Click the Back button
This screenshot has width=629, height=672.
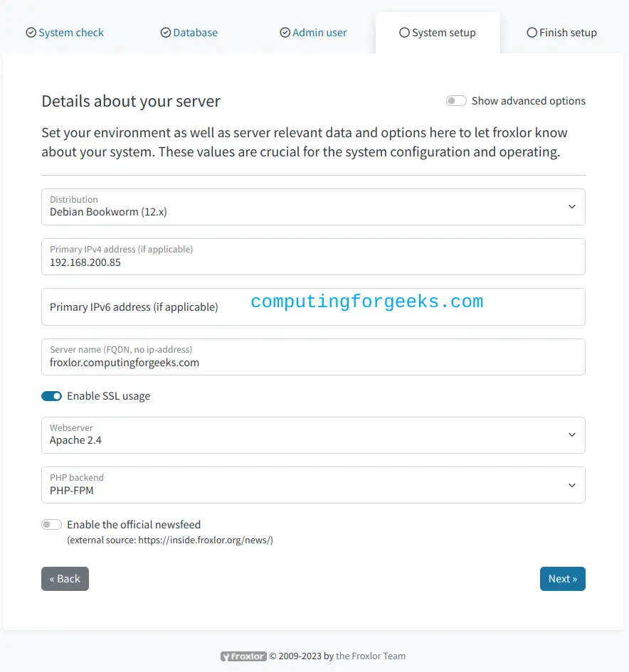[65, 579]
